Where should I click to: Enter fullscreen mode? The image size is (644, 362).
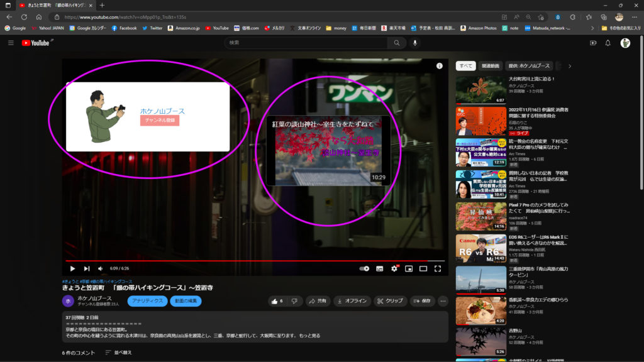tap(438, 268)
